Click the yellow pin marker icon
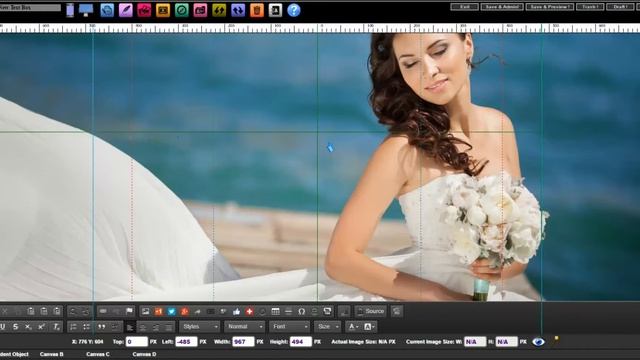This screenshot has width=640, height=360. [556, 339]
